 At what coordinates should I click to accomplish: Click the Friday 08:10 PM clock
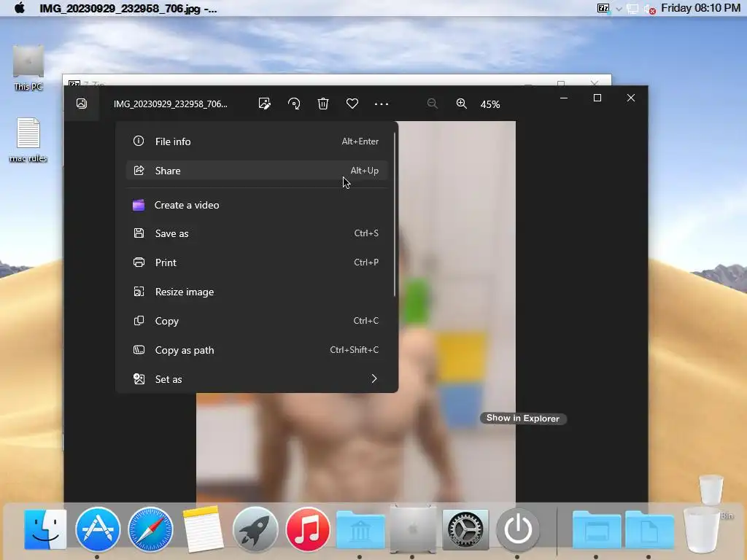(700, 8)
